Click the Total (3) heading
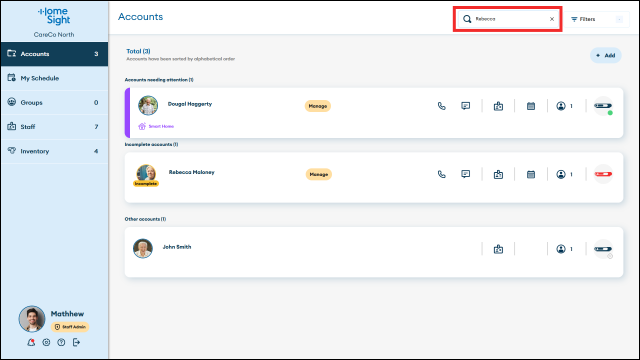Screen dimensions: 640x360 [138, 51]
